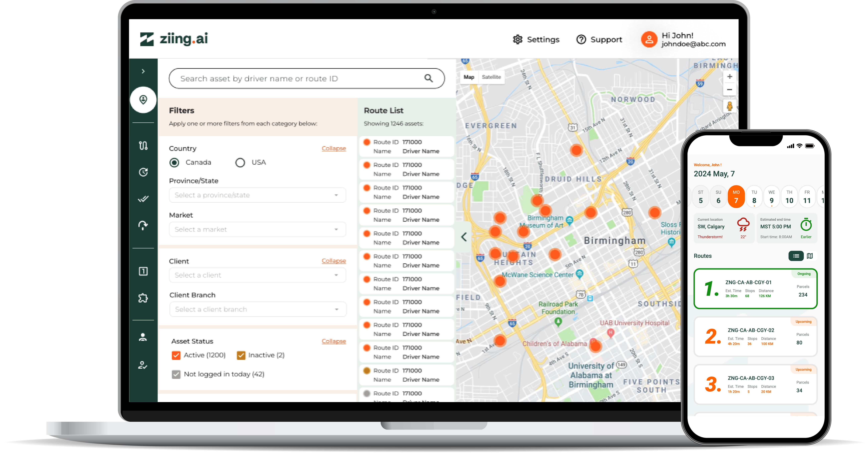This screenshot has width=868, height=455.
Task: Open route ZNG-CA-AB-CGY-02 card on phone
Action: point(755,337)
